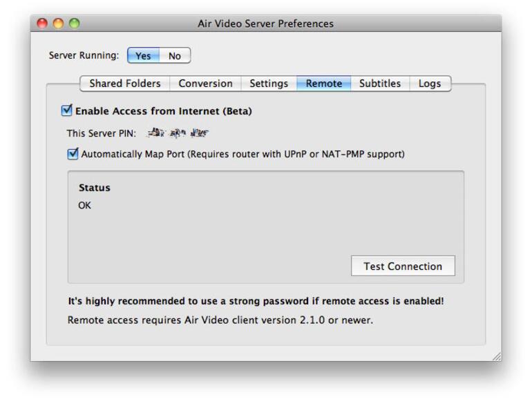Image resolution: width=532 pixels, height=399 pixels.
Task: Show the Subtitles tab
Action: 380,84
